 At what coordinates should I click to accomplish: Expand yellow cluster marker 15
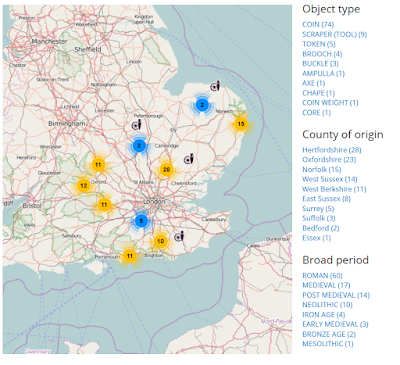click(x=240, y=124)
